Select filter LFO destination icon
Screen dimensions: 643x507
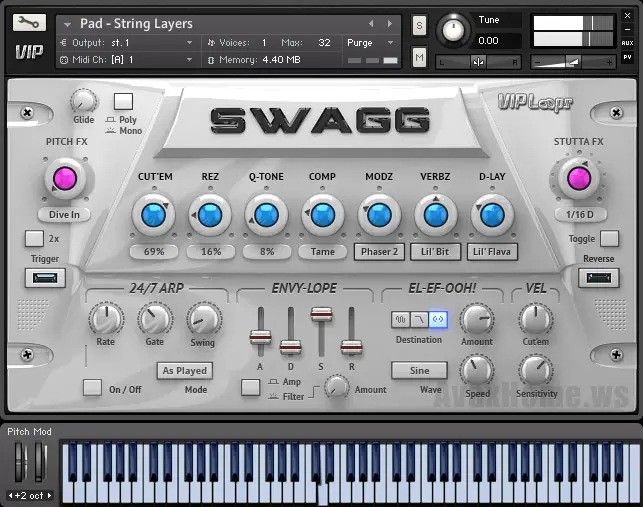coord(419,319)
